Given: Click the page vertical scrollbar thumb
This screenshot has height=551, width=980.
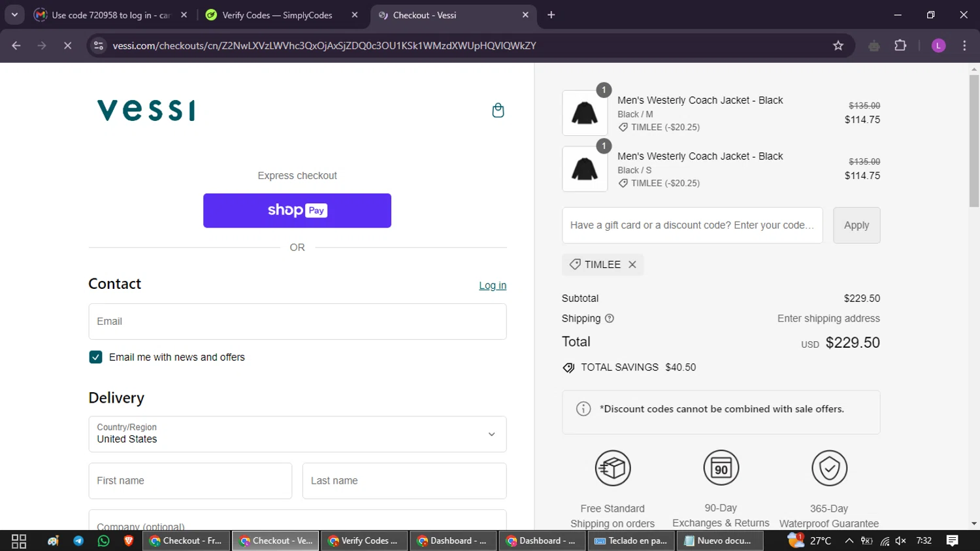Looking at the screenshot, I should pyautogui.click(x=974, y=141).
